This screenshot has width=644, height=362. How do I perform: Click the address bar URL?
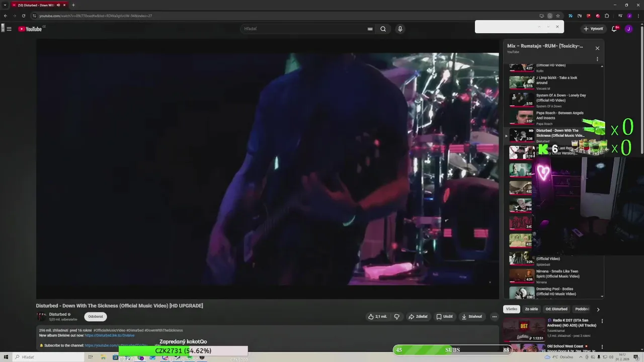[96, 16]
